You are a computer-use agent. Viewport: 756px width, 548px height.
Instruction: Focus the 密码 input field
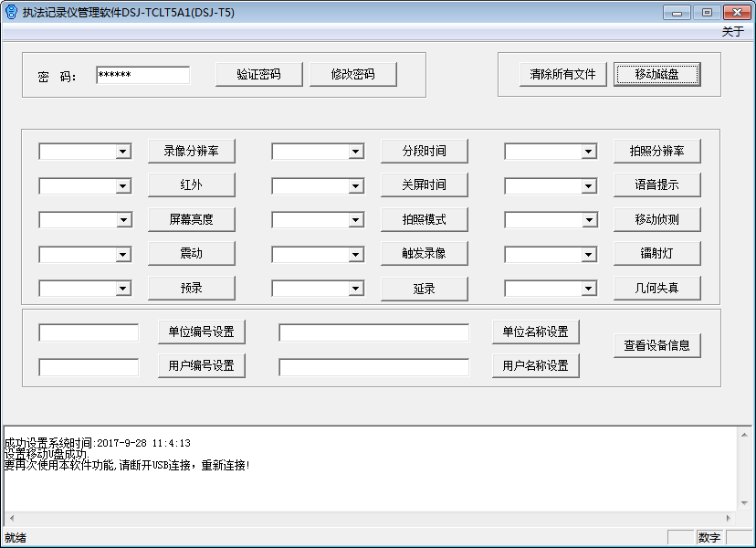click(142, 75)
